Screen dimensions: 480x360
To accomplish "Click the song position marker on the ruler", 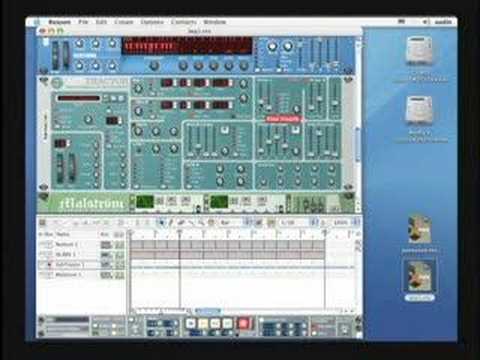I will (180, 232).
